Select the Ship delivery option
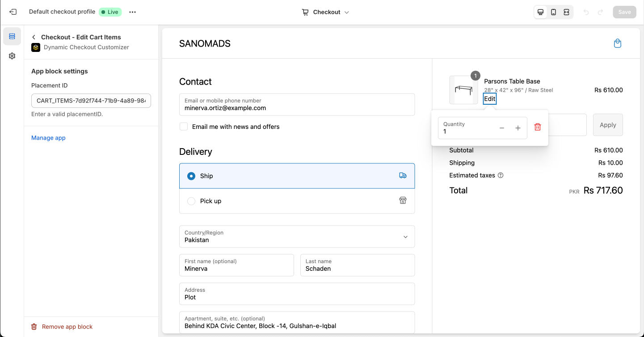This screenshot has height=337, width=644. click(191, 176)
